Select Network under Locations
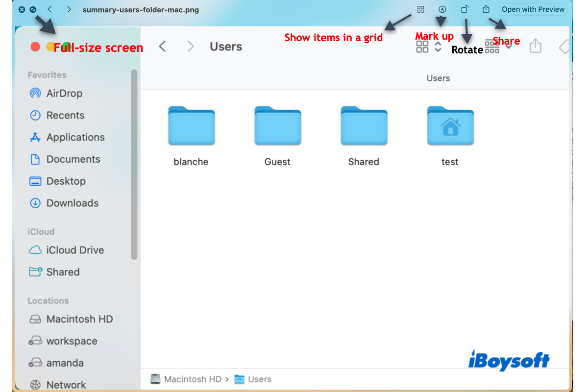 tap(66, 384)
